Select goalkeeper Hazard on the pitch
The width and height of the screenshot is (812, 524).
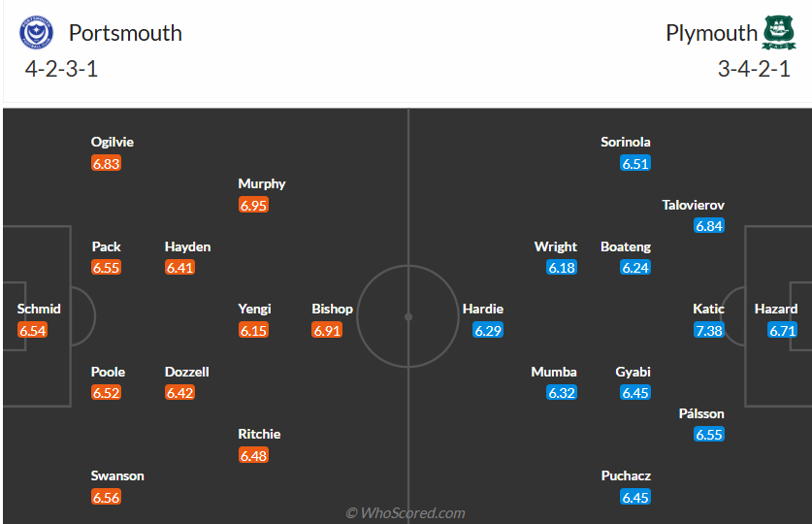coord(776,310)
